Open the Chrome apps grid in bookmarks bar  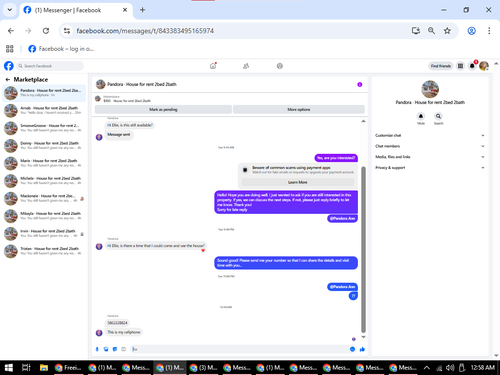(10, 49)
